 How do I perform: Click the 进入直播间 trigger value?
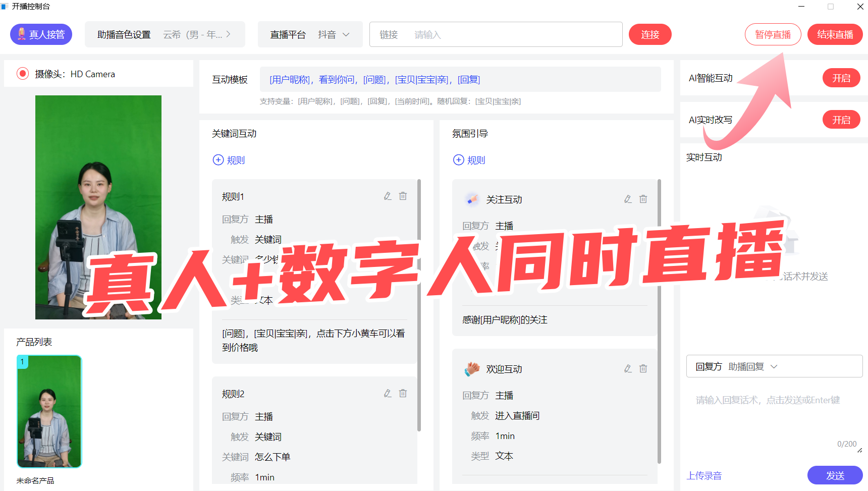pos(517,415)
